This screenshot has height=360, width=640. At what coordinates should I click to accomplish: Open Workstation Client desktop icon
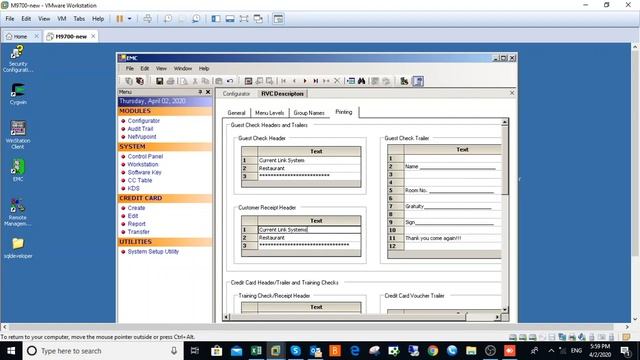[18, 134]
